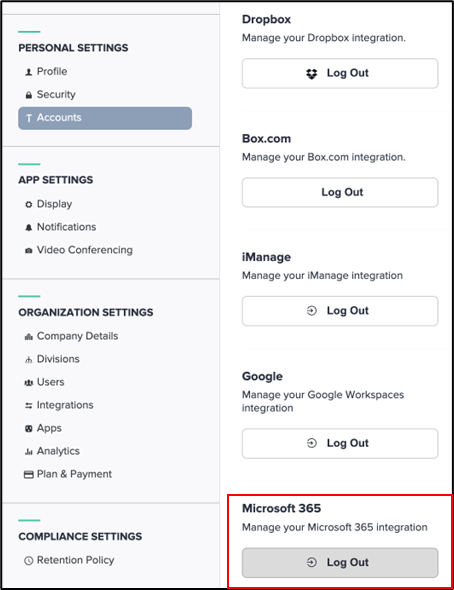
Task: Log out of Google Workspaces
Action: coord(340,443)
